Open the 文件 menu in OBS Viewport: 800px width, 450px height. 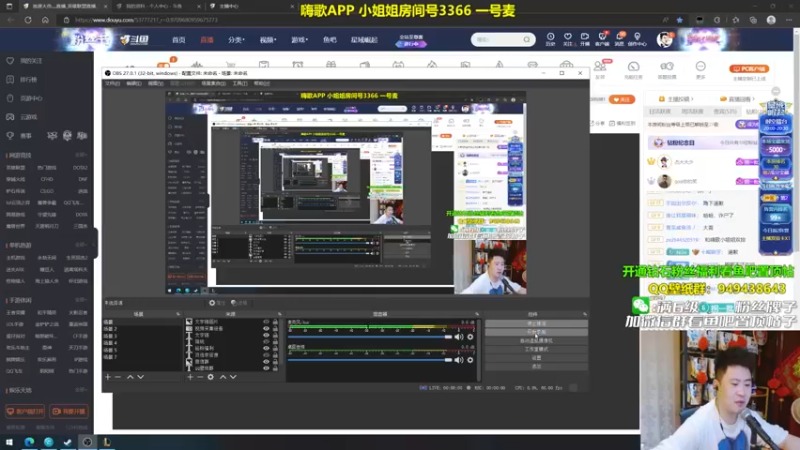[x=112, y=83]
